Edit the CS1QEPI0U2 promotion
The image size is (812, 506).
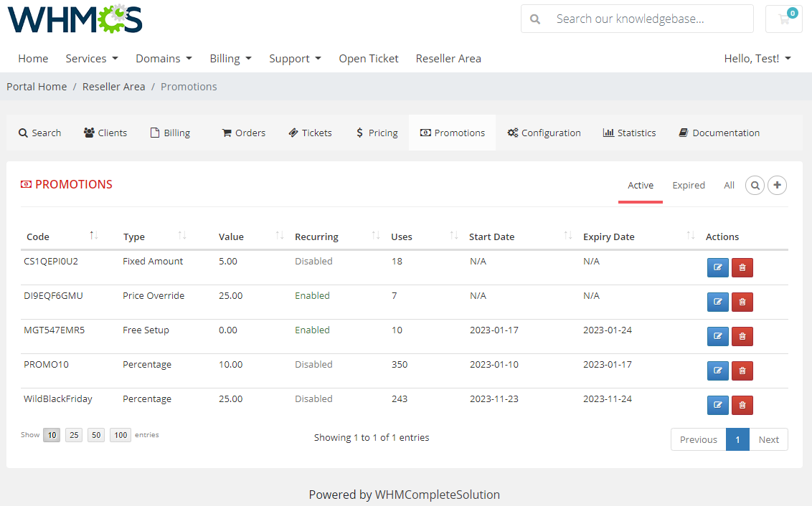pyautogui.click(x=717, y=267)
